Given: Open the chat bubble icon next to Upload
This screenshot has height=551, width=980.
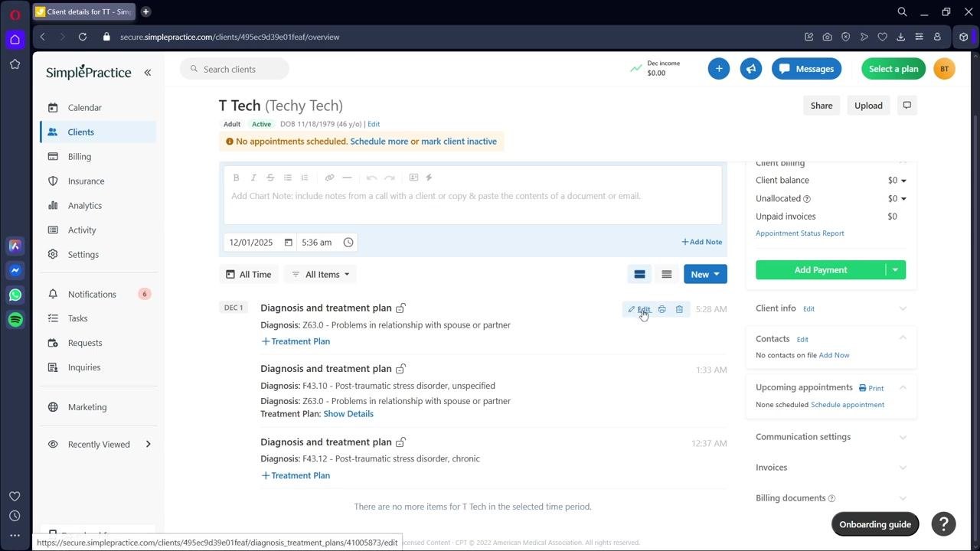Looking at the screenshot, I should click(x=907, y=106).
